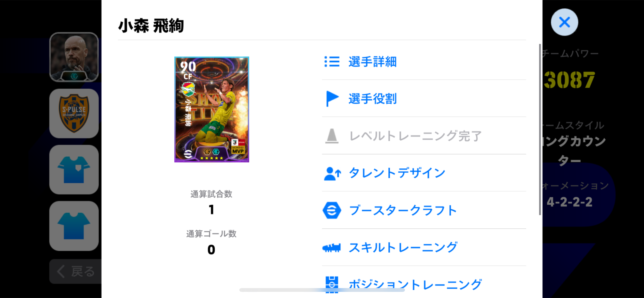Tap the 90 CF player card
The height and width of the screenshot is (298, 644).
pyautogui.click(x=212, y=109)
